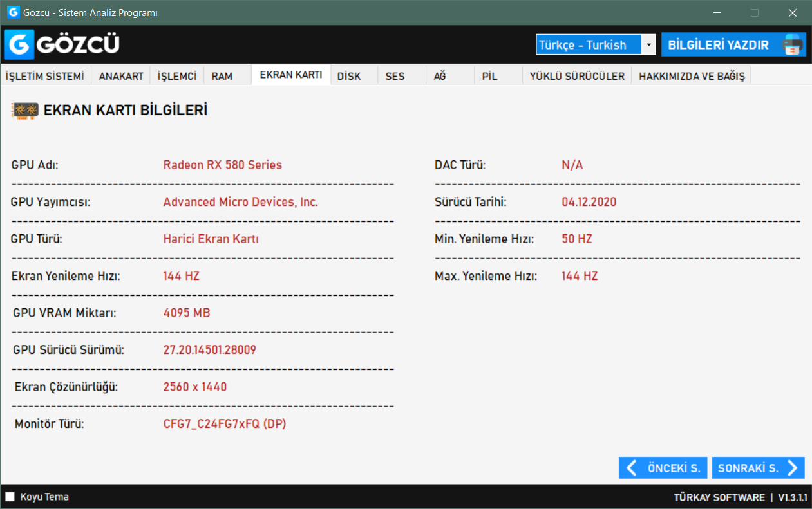The image size is (812, 509).
Task: Click right arrow icon on Sonraki S.
Action: point(792,468)
